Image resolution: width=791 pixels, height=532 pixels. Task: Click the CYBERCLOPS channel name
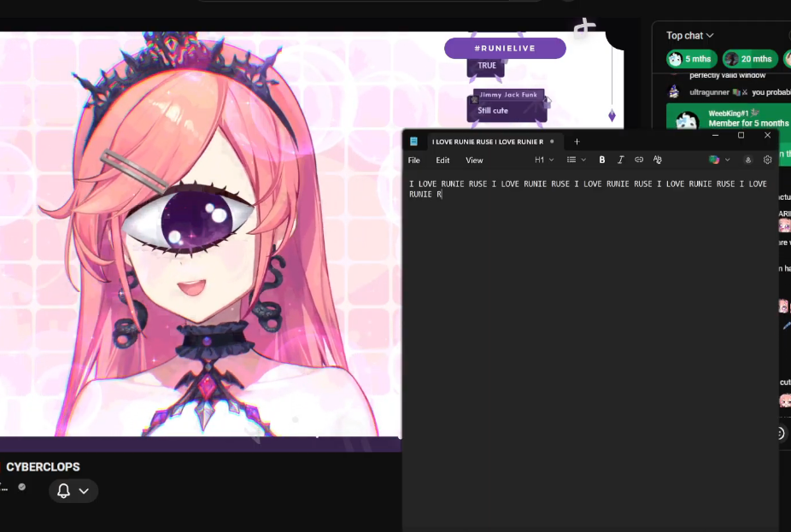point(43,467)
